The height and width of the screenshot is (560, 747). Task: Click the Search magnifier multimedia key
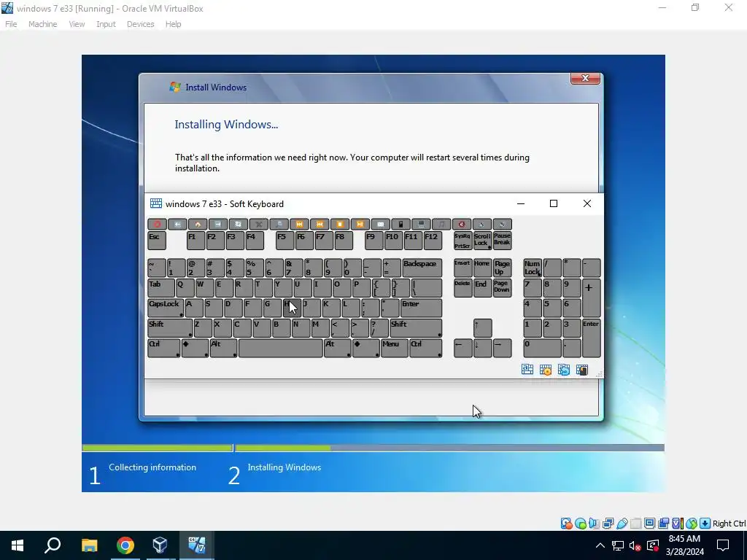pos(279,224)
